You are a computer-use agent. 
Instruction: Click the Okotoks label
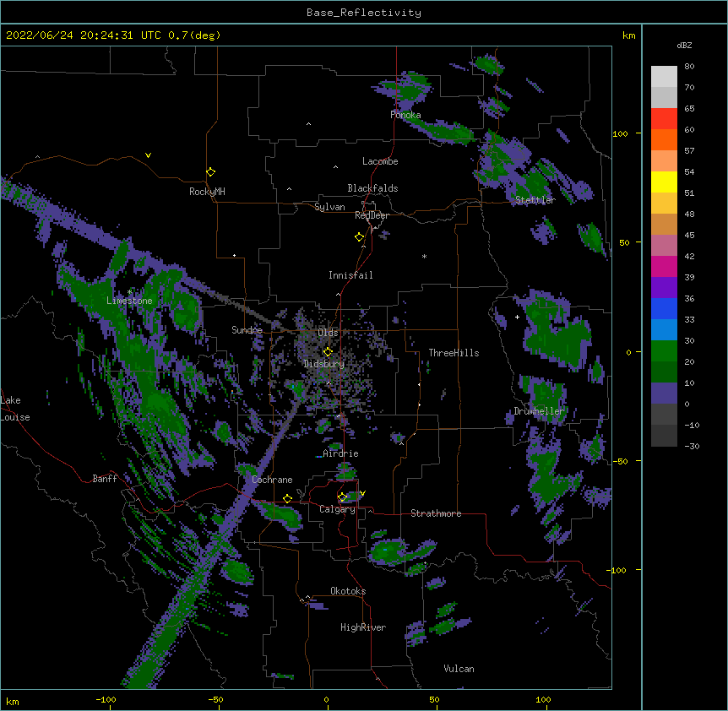[x=348, y=591]
